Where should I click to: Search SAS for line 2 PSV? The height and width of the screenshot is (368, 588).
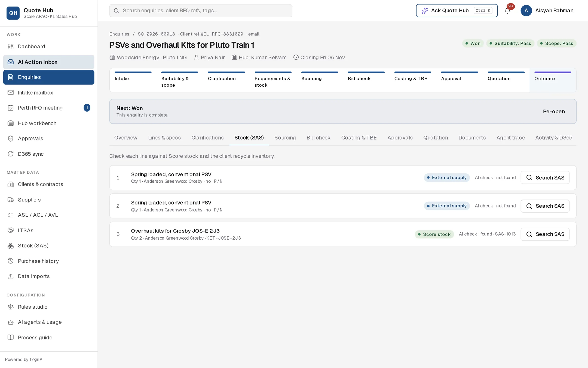pyautogui.click(x=545, y=206)
